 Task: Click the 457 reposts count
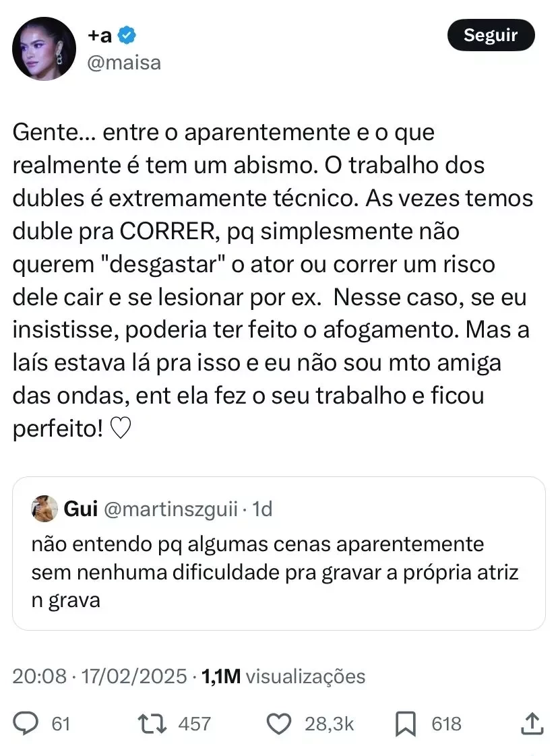tap(194, 724)
